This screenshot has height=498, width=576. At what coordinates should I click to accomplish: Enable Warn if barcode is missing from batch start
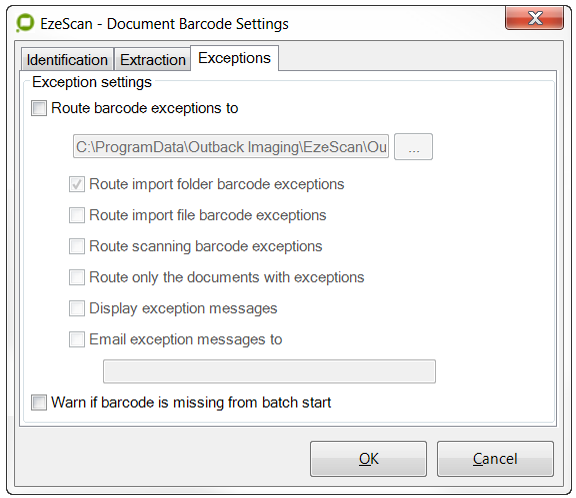click(x=39, y=402)
